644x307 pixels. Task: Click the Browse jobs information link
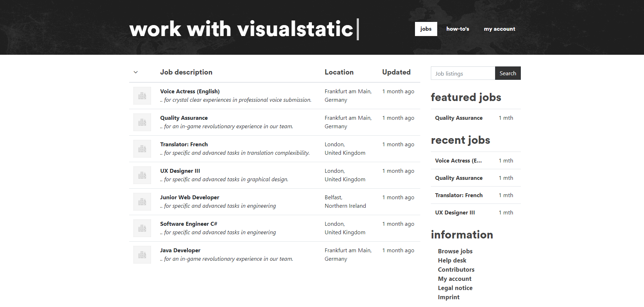pyautogui.click(x=455, y=251)
